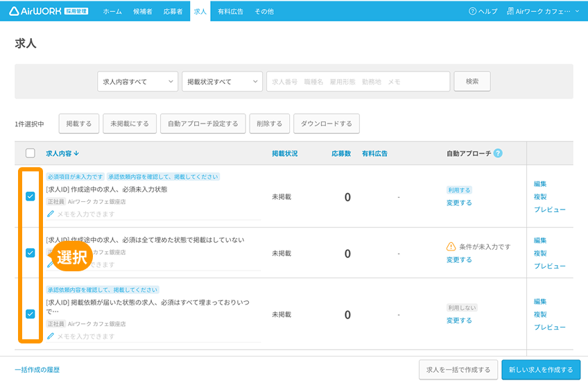The image size is (588, 383).
Task: Click the building icon beside Airワーク カフェ
Action: coord(510,11)
